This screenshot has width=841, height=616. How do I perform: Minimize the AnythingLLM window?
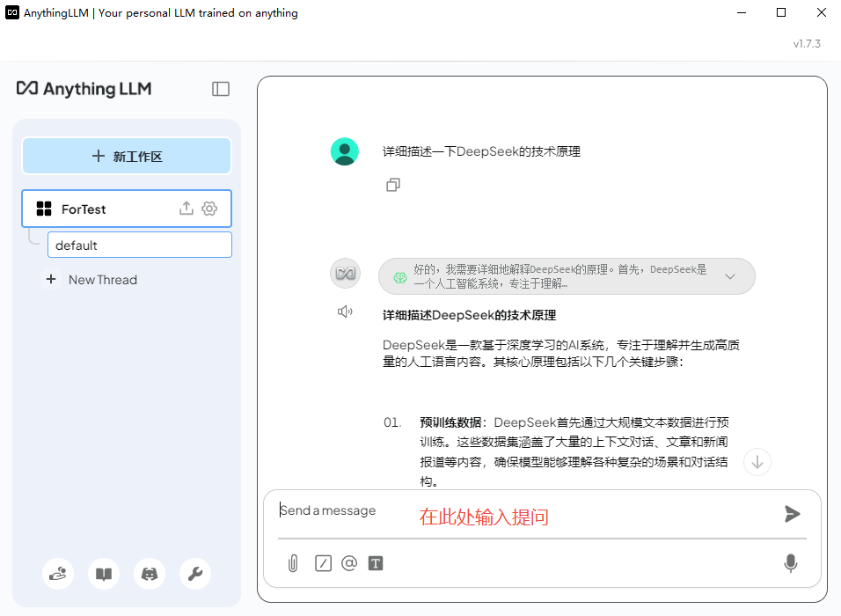(x=742, y=12)
